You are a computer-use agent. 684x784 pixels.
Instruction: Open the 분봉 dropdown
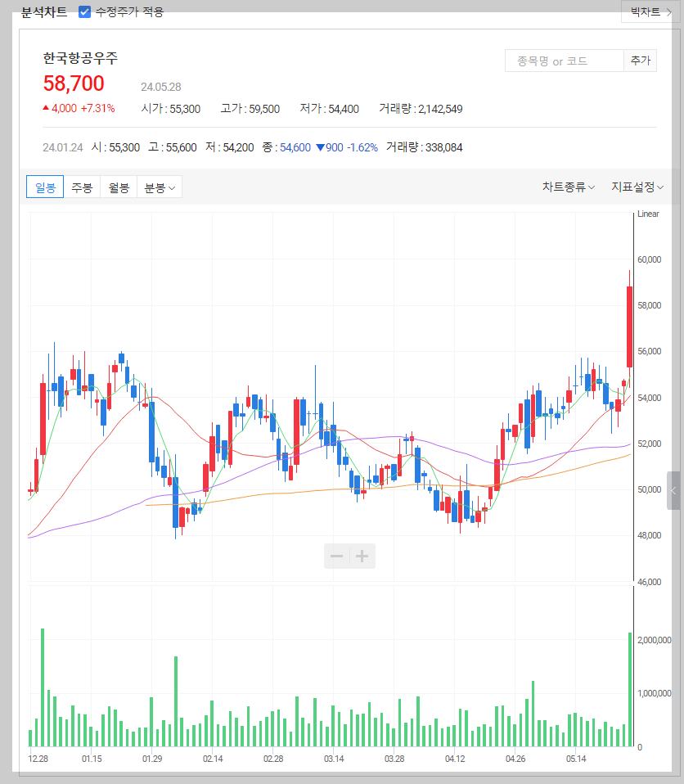coord(160,187)
